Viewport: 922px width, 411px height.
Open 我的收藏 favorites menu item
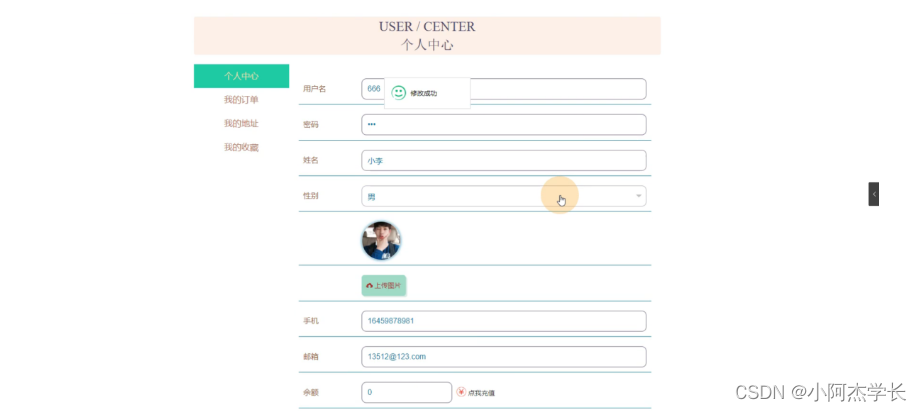(x=241, y=148)
